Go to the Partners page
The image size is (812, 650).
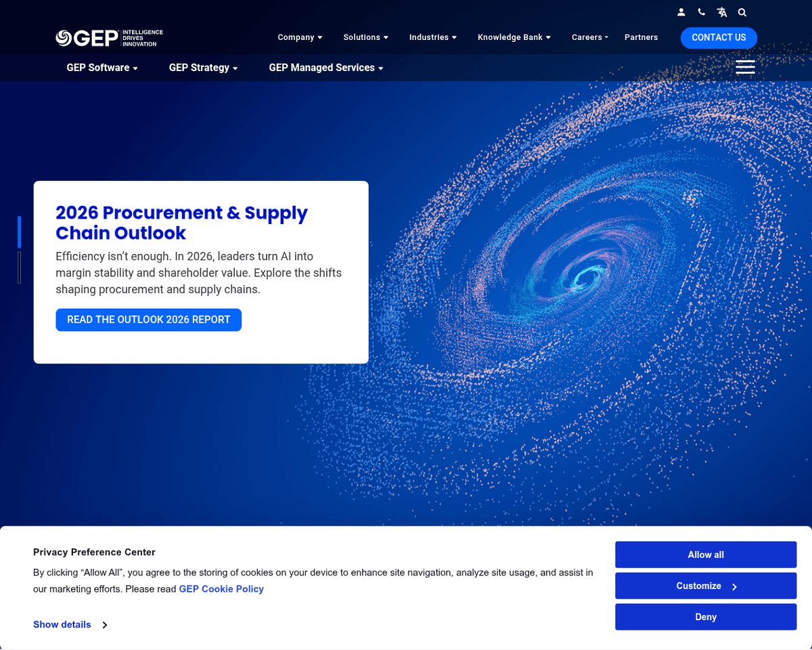click(x=641, y=37)
